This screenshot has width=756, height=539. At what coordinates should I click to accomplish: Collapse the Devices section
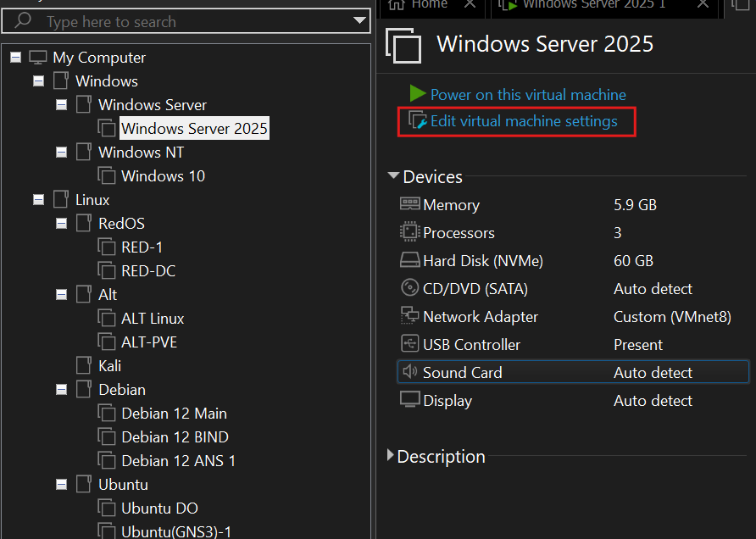[x=393, y=176]
